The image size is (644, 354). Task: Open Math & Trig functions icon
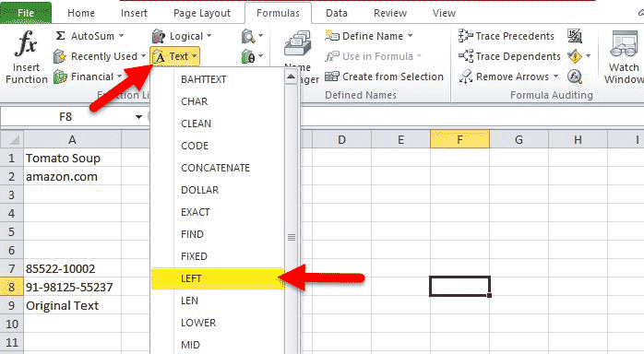tap(248, 56)
